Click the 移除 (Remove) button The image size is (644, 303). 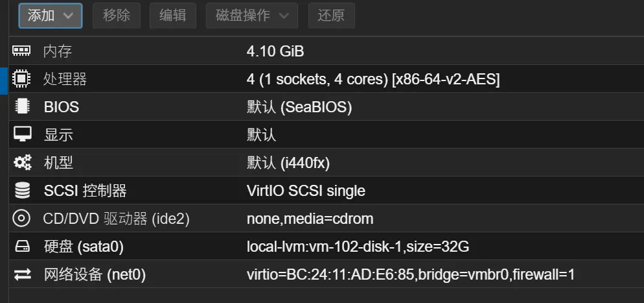(x=117, y=16)
